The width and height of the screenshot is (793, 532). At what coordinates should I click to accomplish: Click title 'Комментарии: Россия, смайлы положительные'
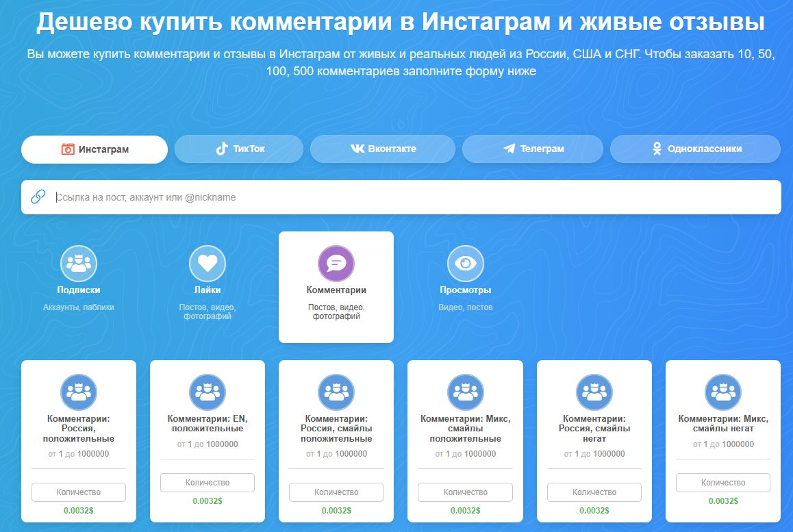click(336, 429)
